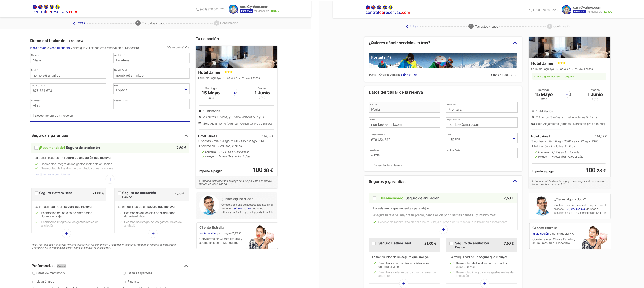
Task: Click Inicia sesión in Cliente Estrella box, right page
Action: [x=541, y=234]
